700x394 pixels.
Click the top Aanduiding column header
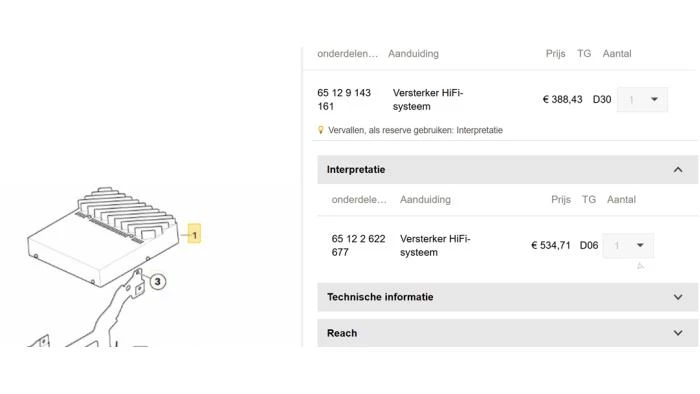[x=413, y=54]
